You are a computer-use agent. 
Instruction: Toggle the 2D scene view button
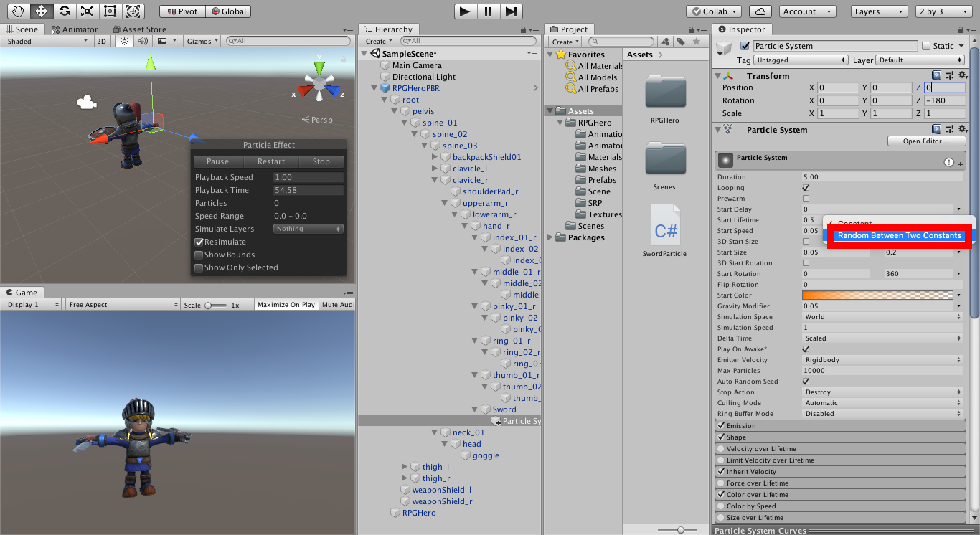(x=101, y=41)
